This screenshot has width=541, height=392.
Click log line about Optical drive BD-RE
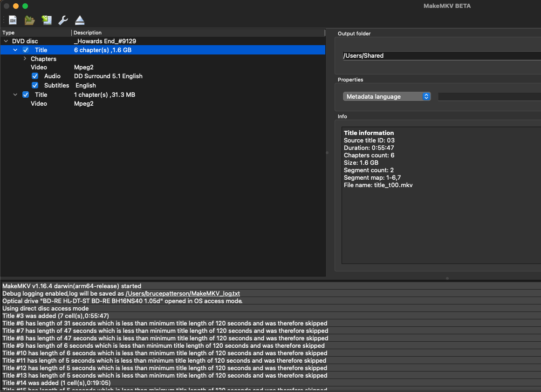click(x=123, y=301)
